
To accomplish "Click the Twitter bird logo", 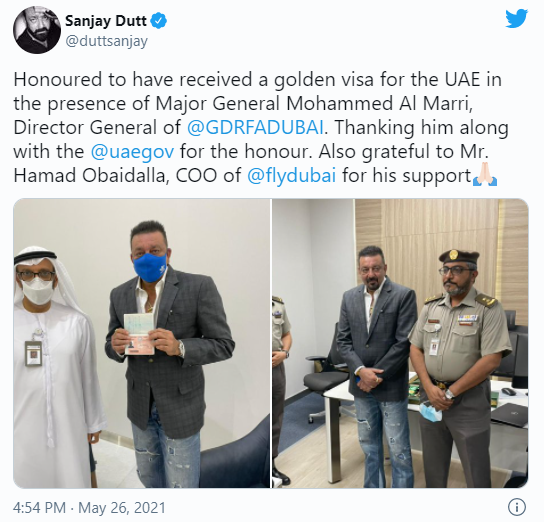I will [x=517, y=19].
